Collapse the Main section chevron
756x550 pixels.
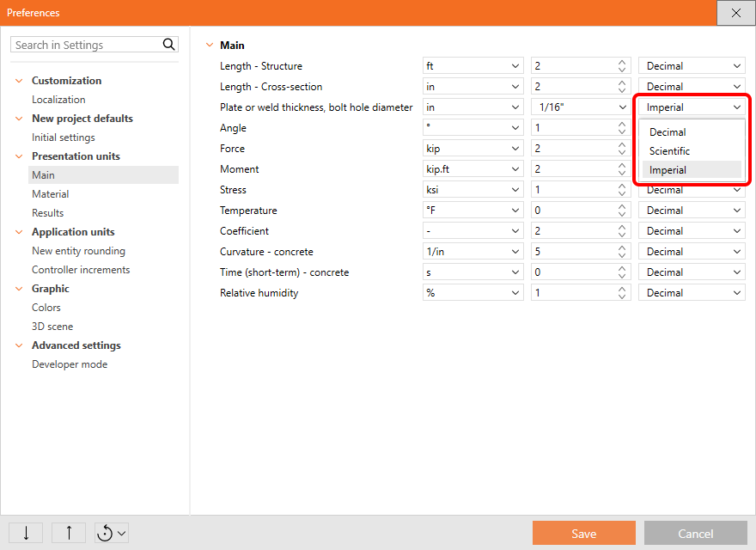[x=209, y=46]
